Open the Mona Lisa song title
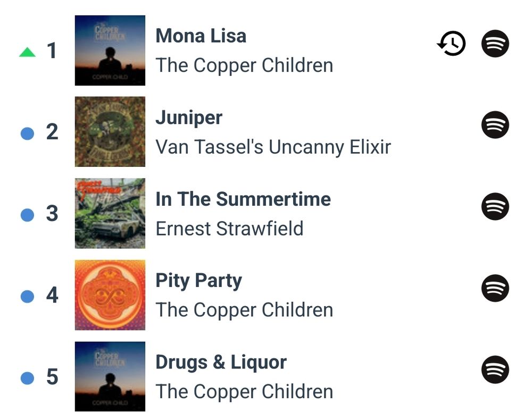 click(x=201, y=36)
